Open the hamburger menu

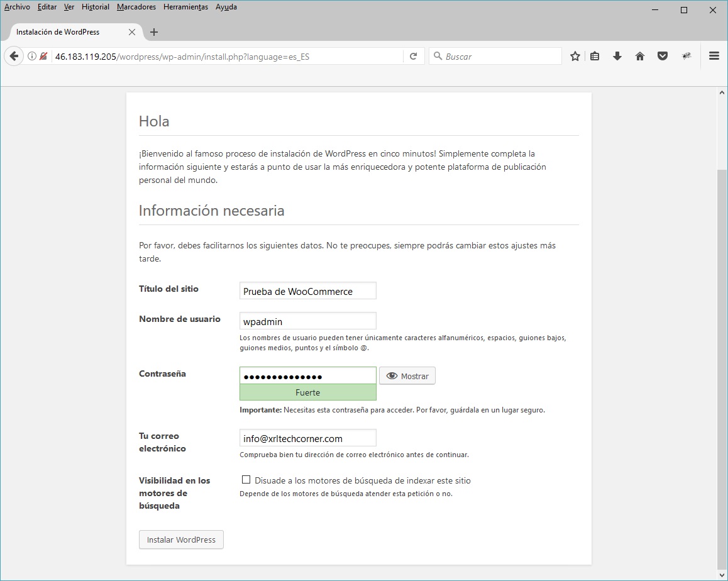(x=714, y=56)
